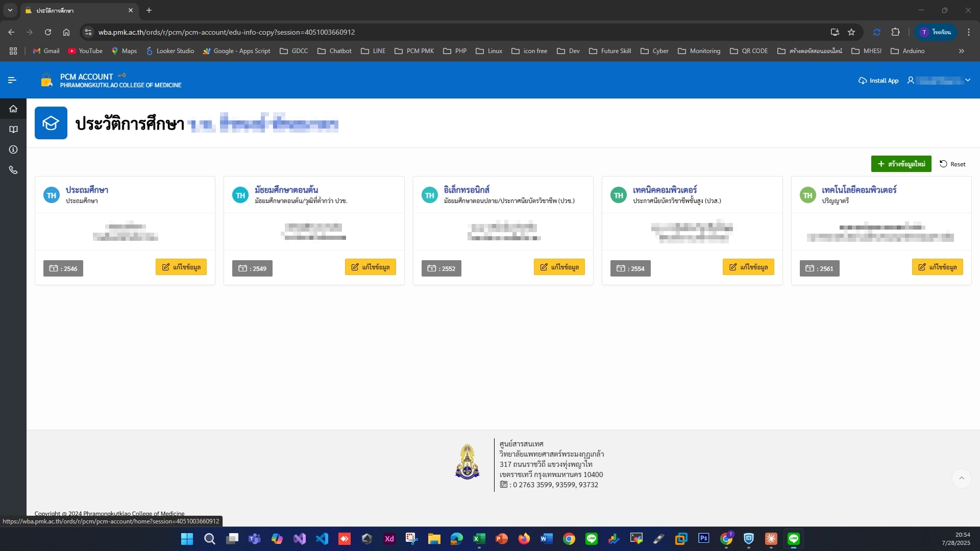Bookmark page with star icon
This screenshot has width=980, height=551.
[x=851, y=32]
